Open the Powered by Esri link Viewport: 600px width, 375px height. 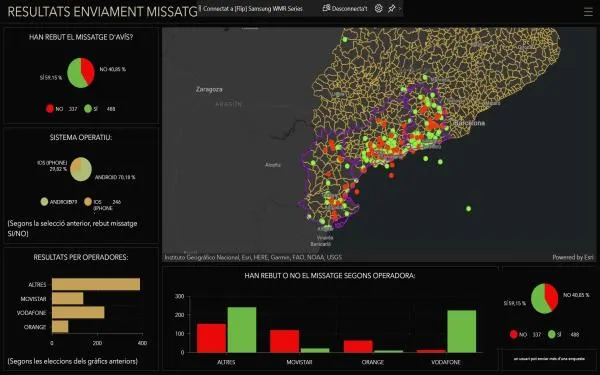[x=573, y=257]
